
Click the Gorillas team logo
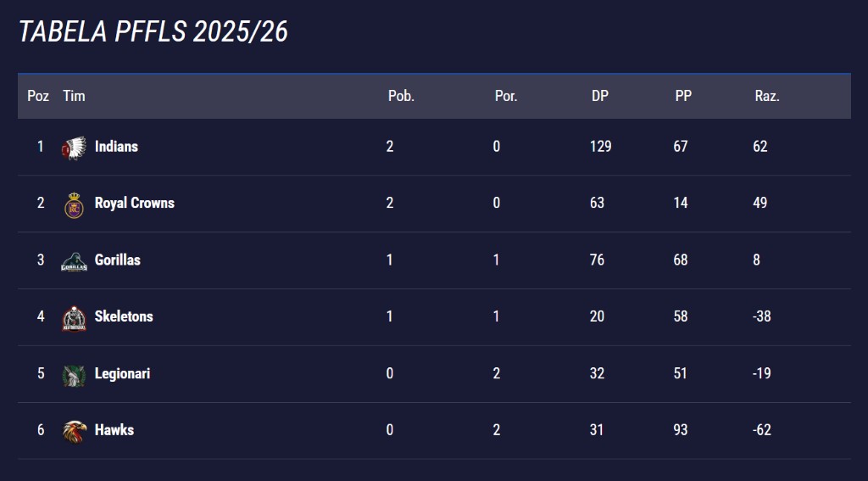point(75,261)
